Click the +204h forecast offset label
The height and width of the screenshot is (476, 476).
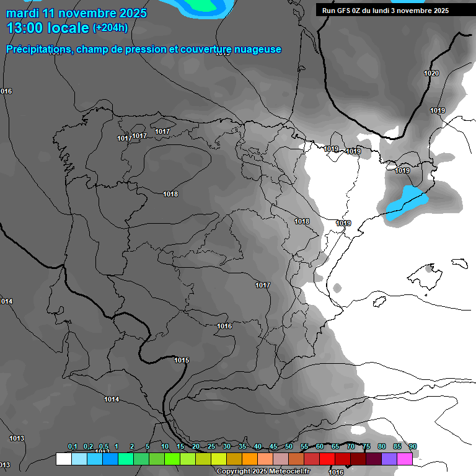(110, 28)
